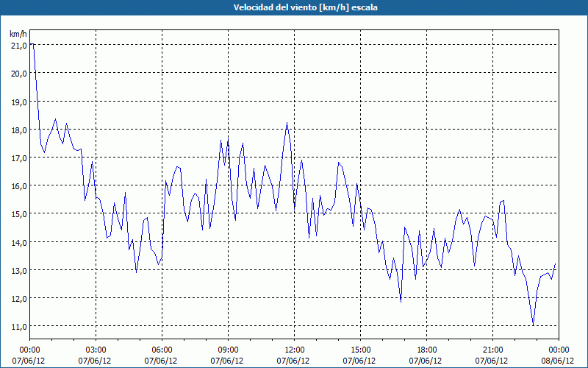The height and width of the screenshot is (368, 588).
Task: Choose the "14,0" axis tick label
Action: (19, 243)
